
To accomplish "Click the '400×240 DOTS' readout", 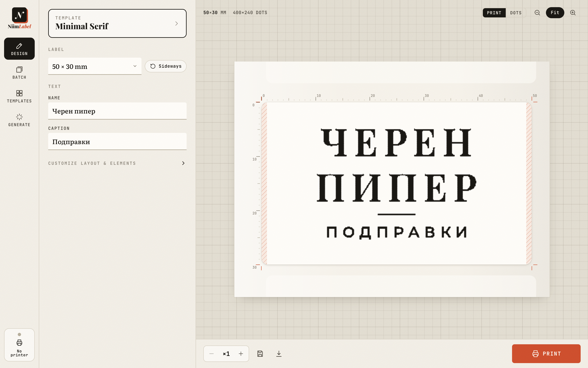I will [250, 13].
